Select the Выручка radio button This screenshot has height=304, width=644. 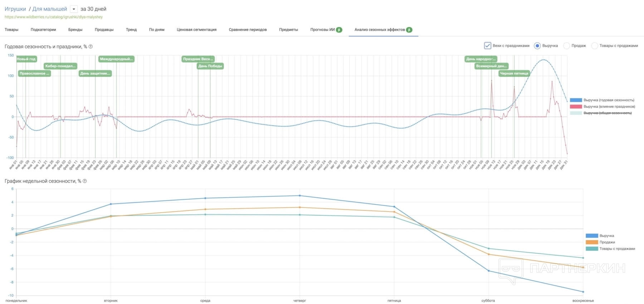coord(537,46)
